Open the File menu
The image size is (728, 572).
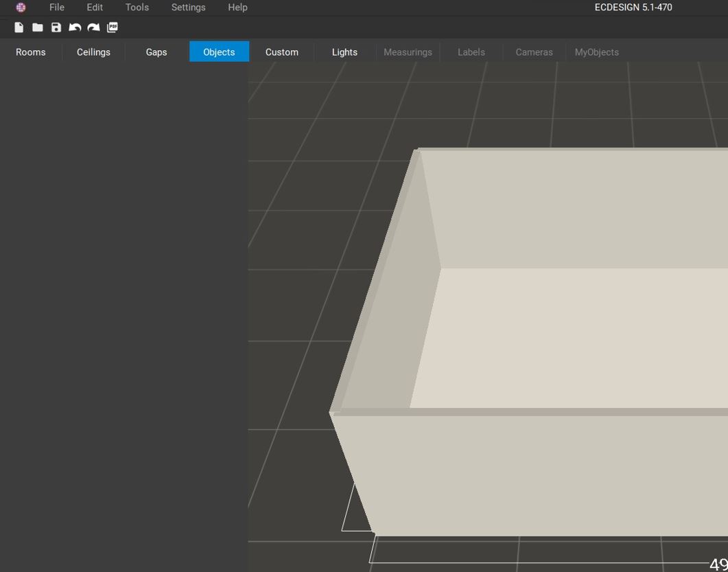pyautogui.click(x=56, y=8)
